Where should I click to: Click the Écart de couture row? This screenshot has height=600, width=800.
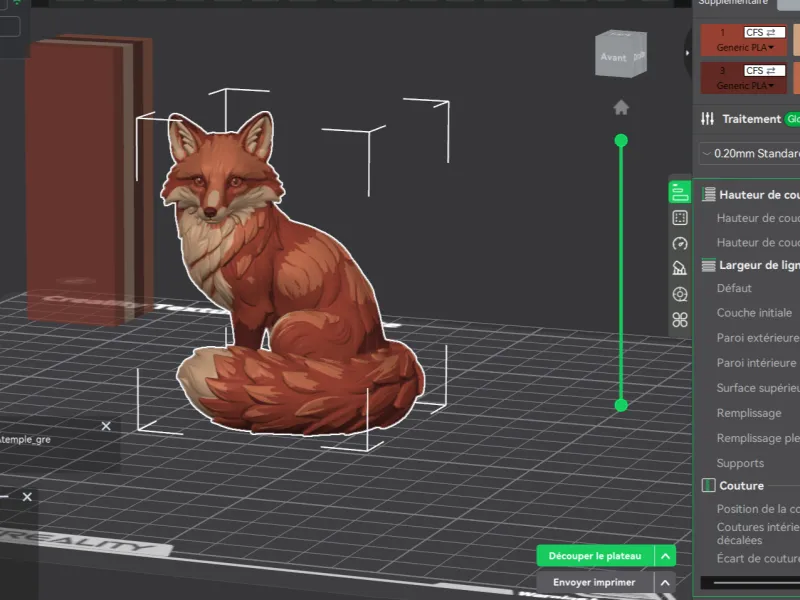758,558
